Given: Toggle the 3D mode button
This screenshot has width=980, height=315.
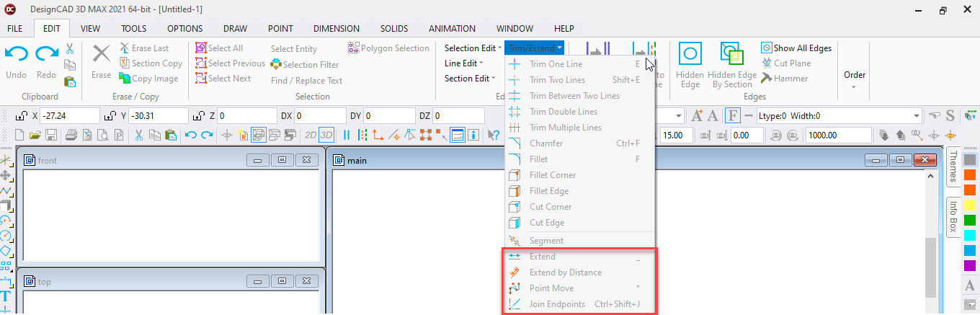Looking at the screenshot, I should coord(326,135).
